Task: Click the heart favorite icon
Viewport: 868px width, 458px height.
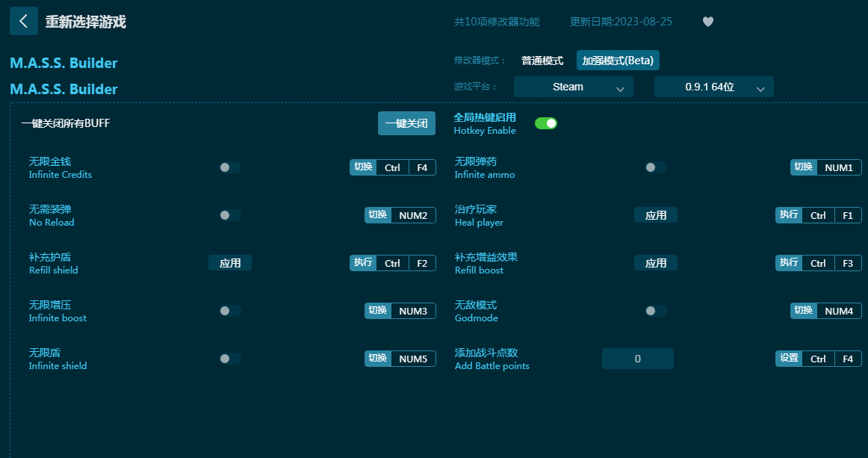Action: (x=708, y=22)
